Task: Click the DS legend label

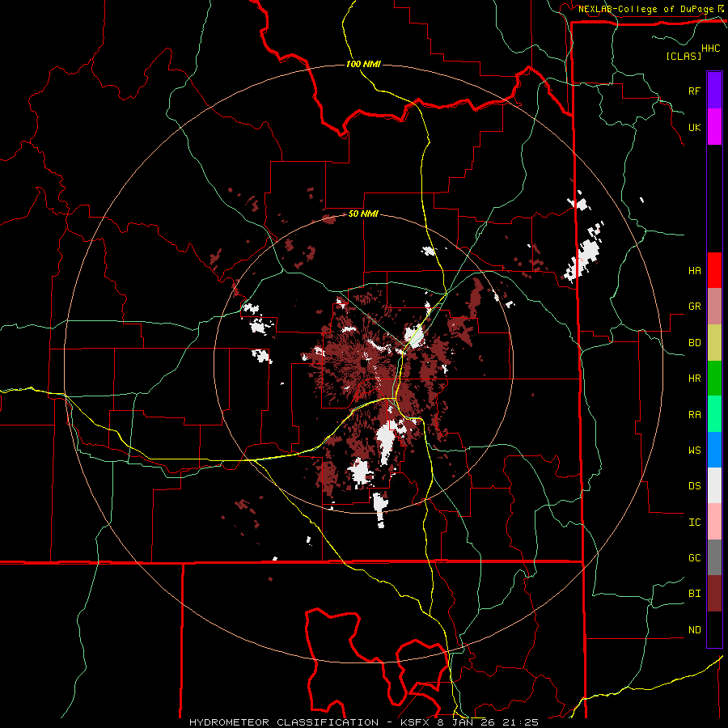Action: coord(694,486)
